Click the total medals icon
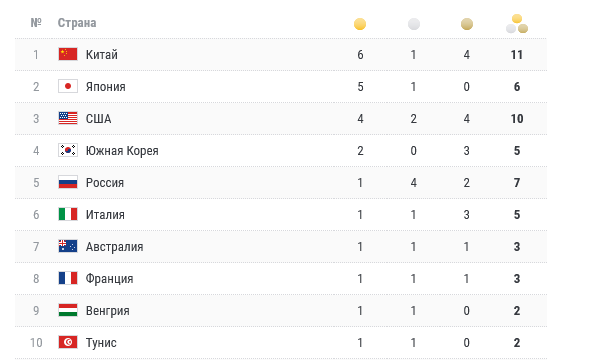 point(517,24)
